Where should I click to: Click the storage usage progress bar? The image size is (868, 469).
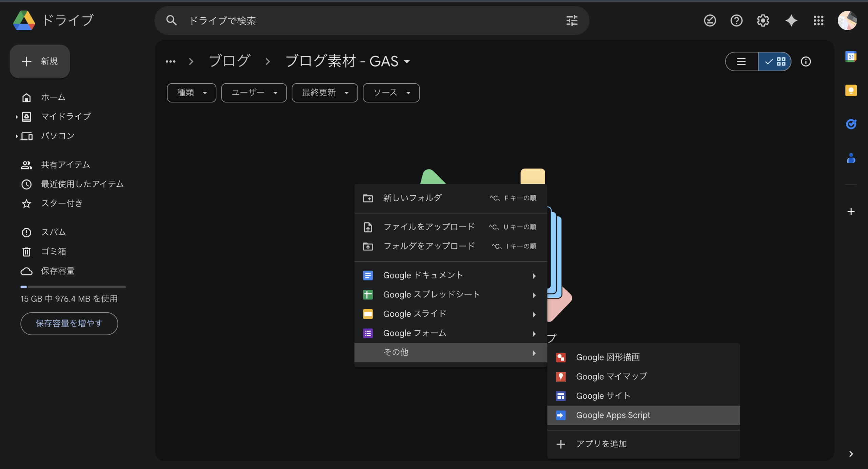[73, 287]
